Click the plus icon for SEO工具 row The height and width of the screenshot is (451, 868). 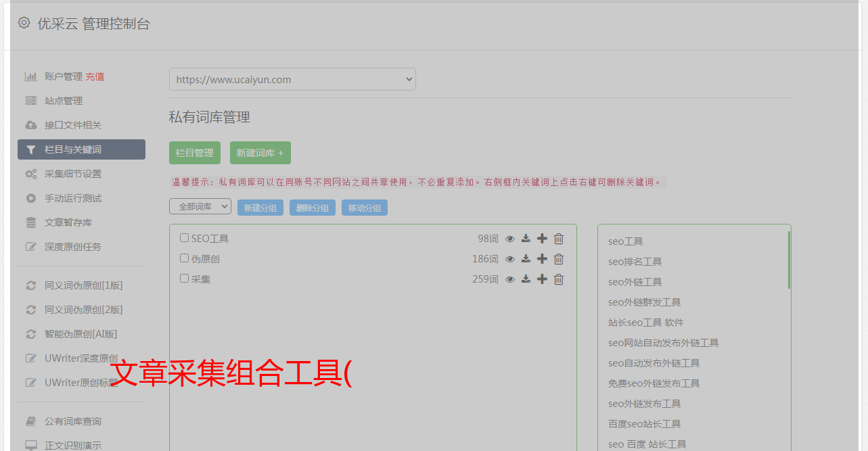click(542, 239)
